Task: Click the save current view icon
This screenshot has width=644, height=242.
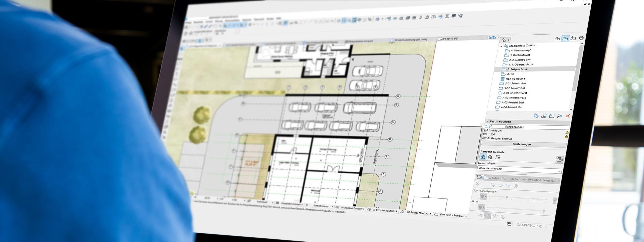Action: pyautogui.click(x=544, y=116)
